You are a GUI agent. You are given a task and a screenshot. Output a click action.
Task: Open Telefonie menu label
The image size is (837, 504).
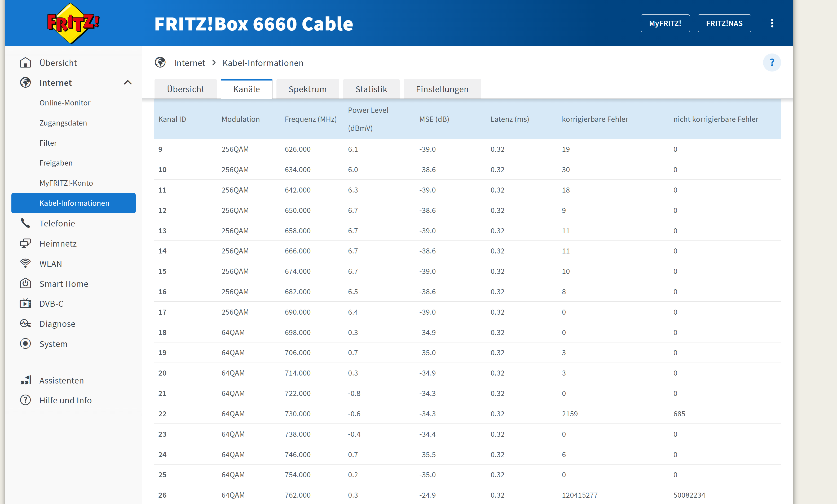[x=57, y=223]
